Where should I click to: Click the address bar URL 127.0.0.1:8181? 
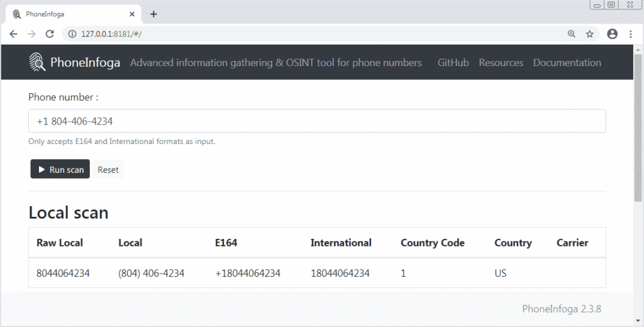pos(111,34)
